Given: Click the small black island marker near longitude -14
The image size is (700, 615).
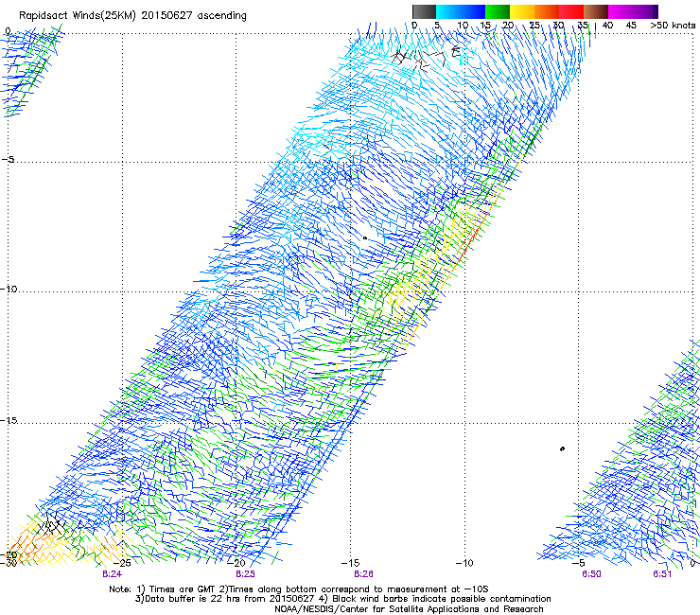Looking at the screenshot, I should click(x=365, y=238).
